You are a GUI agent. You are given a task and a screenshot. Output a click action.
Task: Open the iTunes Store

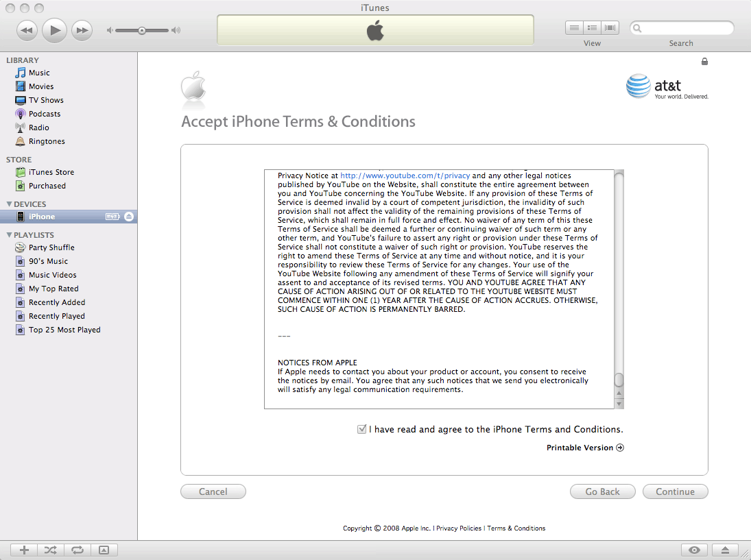(x=51, y=172)
